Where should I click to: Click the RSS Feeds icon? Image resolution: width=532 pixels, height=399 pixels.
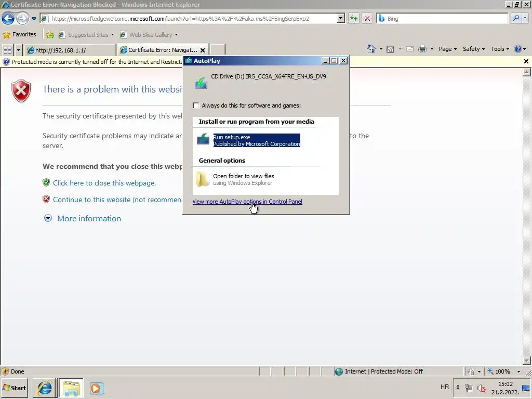tap(390, 49)
